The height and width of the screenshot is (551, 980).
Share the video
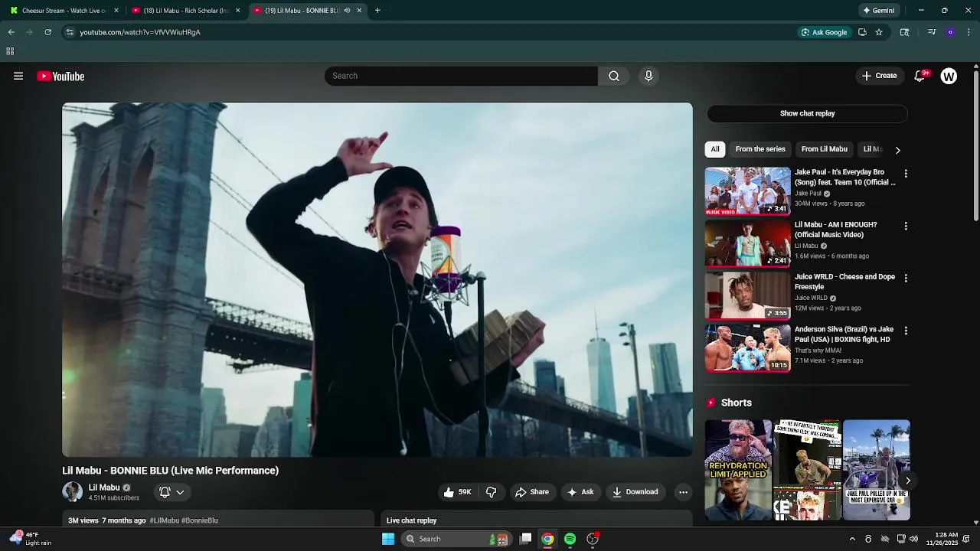pos(531,492)
